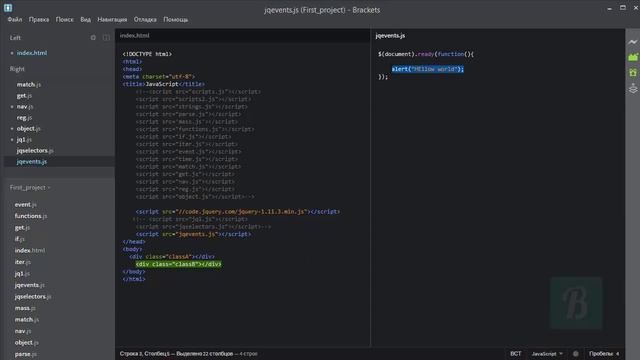Open the Навигация menu
640x360 pixels.
[112, 19]
